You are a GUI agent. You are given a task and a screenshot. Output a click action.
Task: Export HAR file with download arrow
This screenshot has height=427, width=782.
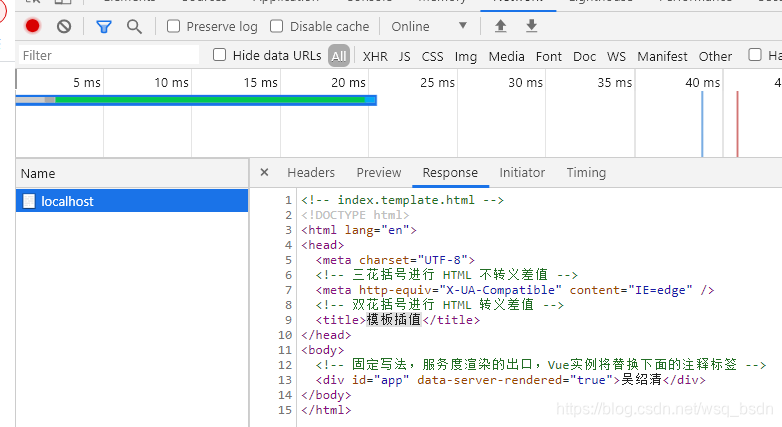click(532, 26)
